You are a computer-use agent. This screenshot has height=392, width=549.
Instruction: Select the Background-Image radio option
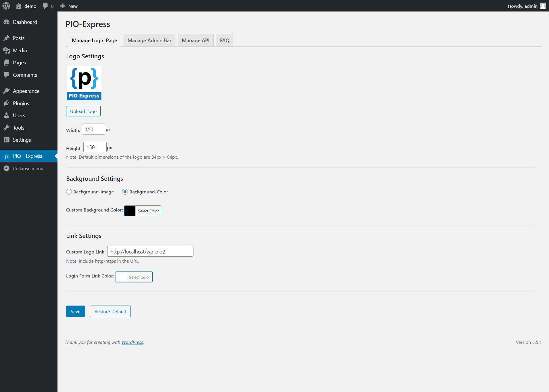69,192
